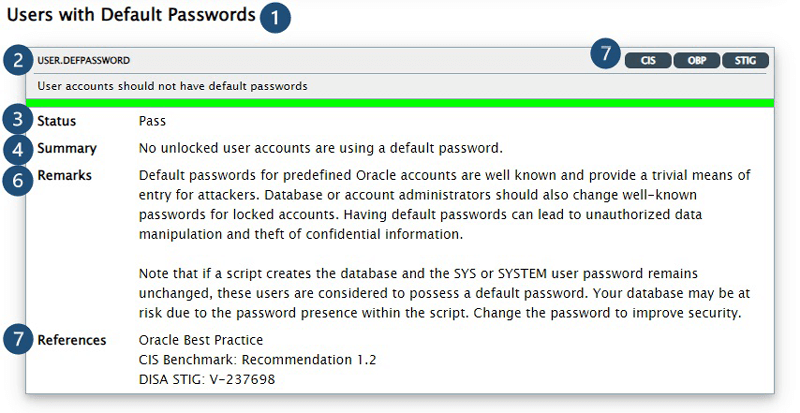This screenshot has height=413, width=800.
Task: Click the References label
Action: tap(72, 340)
